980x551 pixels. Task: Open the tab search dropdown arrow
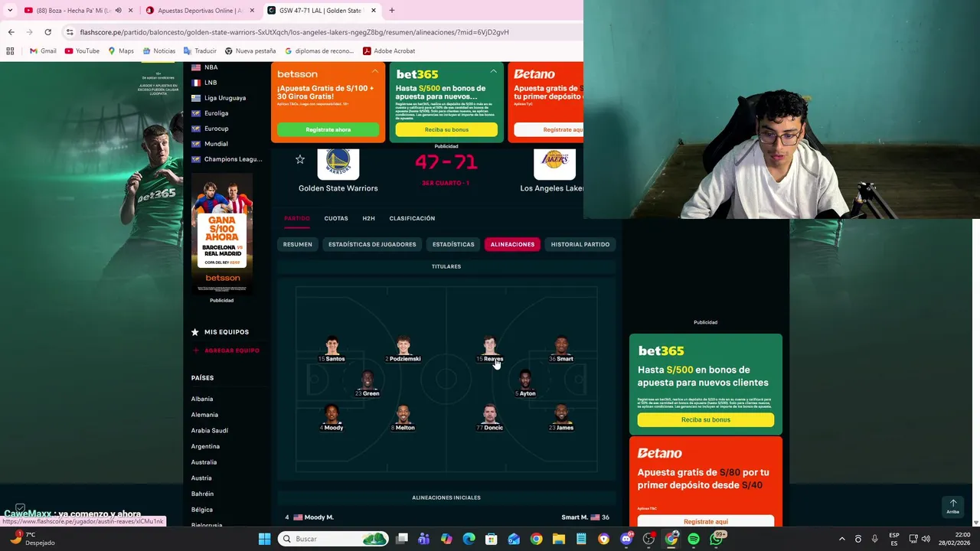10,11
